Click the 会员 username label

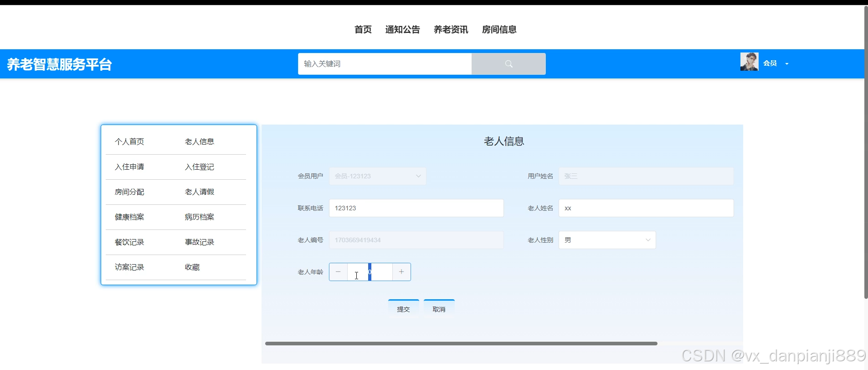tap(770, 63)
